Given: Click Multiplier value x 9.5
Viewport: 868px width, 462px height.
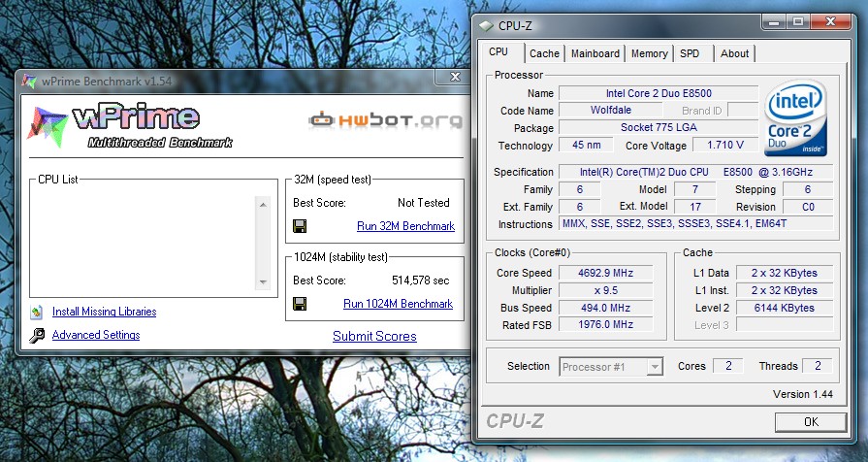Looking at the screenshot, I should [x=605, y=290].
